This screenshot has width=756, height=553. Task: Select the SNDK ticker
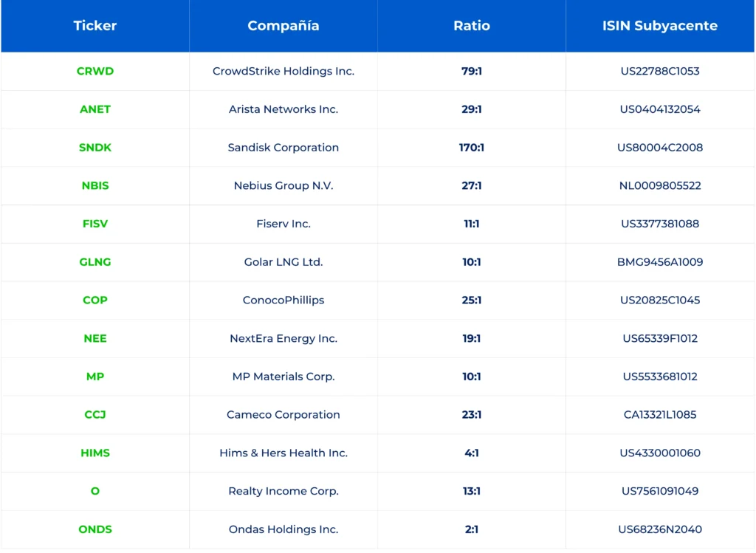pos(95,148)
